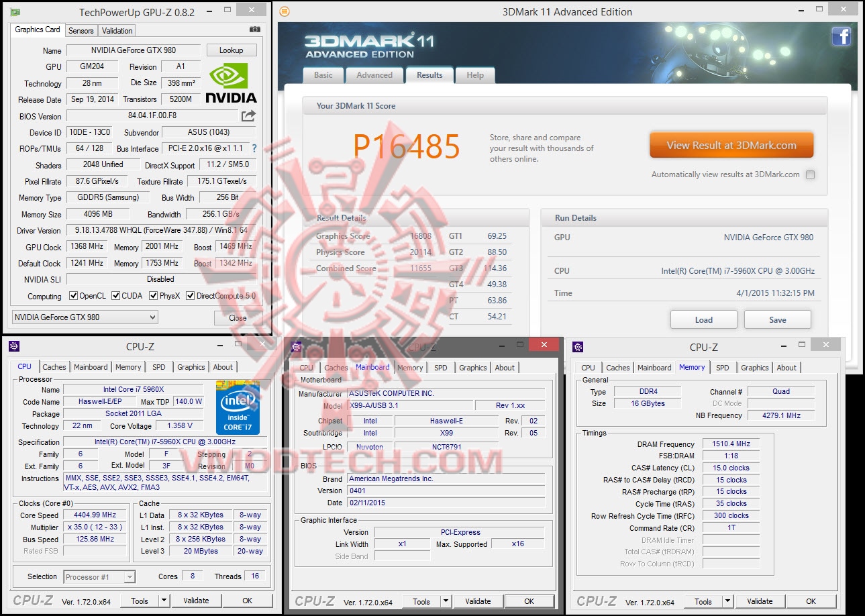Click the 3DMark 11 title bar app icon
Screen dimensions: 865x616
(x=285, y=11)
